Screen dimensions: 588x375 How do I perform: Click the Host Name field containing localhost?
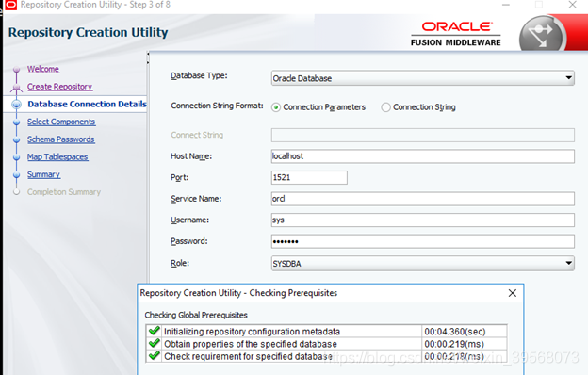click(x=422, y=156)
